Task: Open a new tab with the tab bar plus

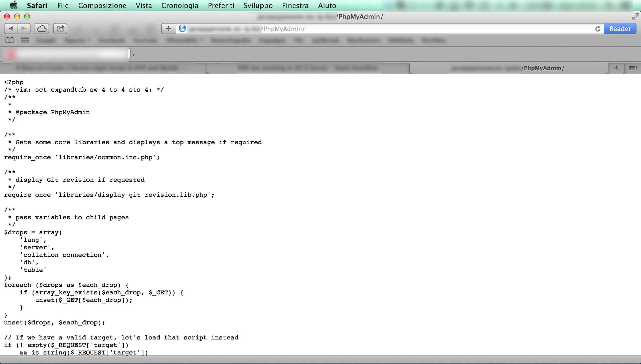Action: pyautogui.click(x=616, y=68)
